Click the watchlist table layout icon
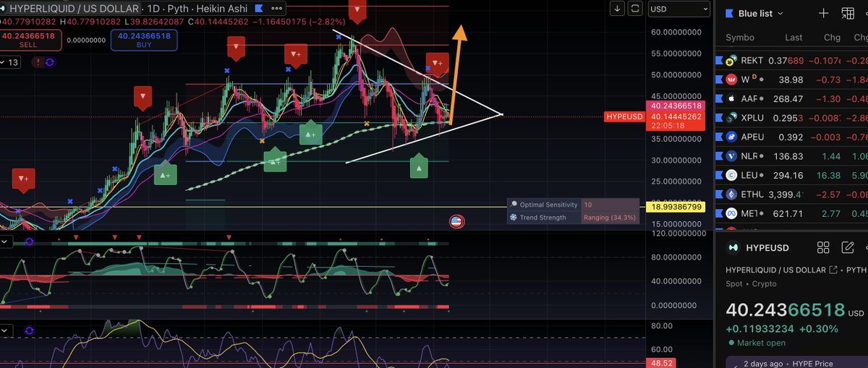Viewport: 868px width, 368px height. (x=848, y=14)
